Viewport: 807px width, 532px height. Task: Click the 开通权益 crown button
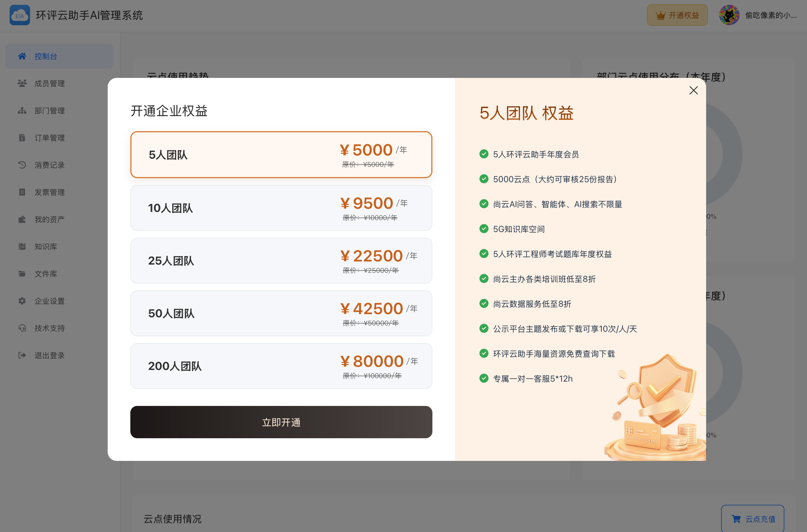[677, 15]
